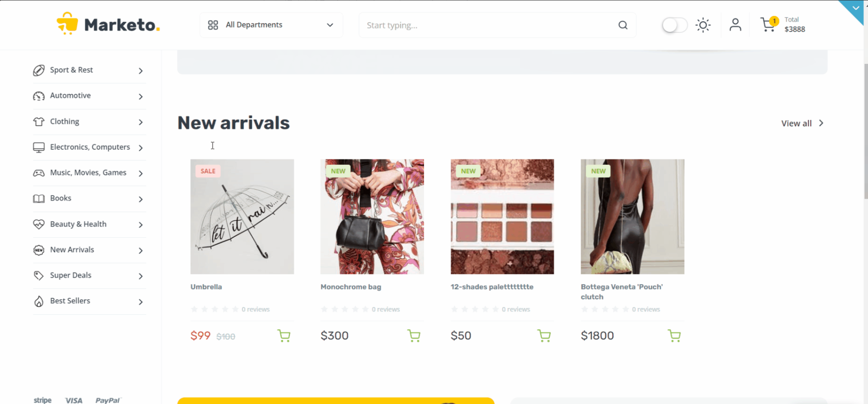This screenshot has width=868, height=404.
Task: Select Electronics, Computers category
Action: [90, 147]
